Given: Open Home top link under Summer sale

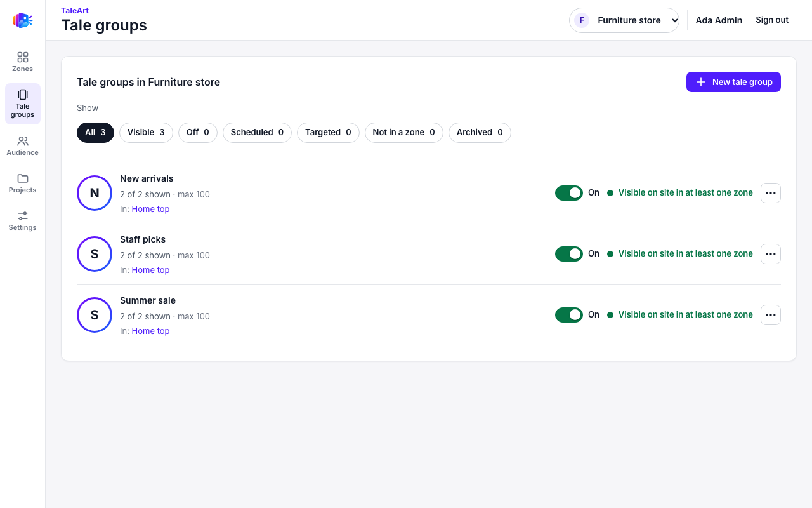Looking at the screenshot, I should 150,331.
